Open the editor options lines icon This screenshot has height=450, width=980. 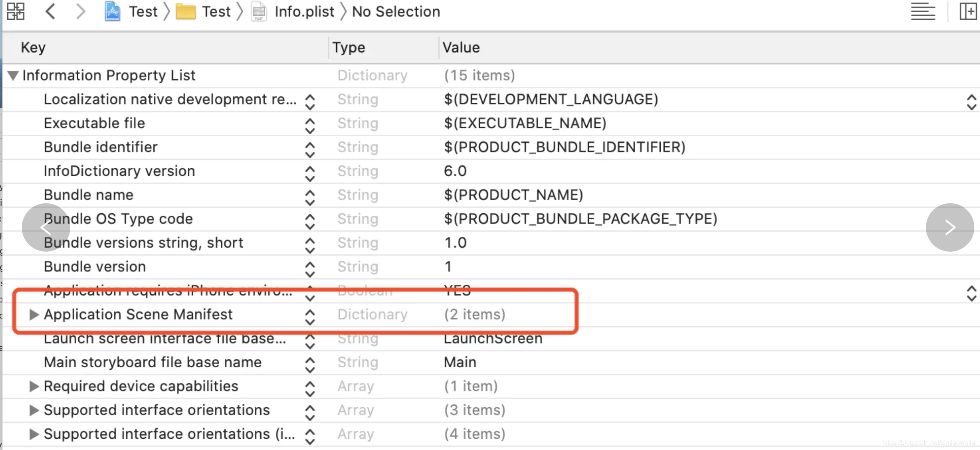click(923, 11)
